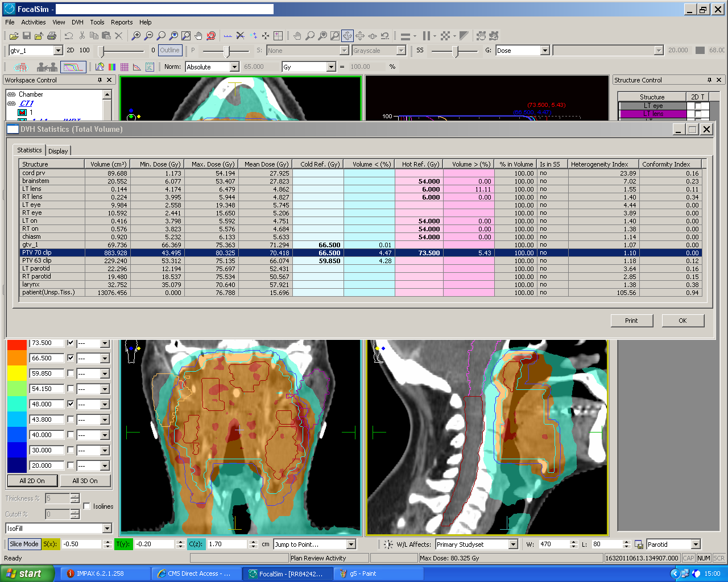
Task: Open the IsoFill display mode dropdown
Action: [x=107, y=529]
